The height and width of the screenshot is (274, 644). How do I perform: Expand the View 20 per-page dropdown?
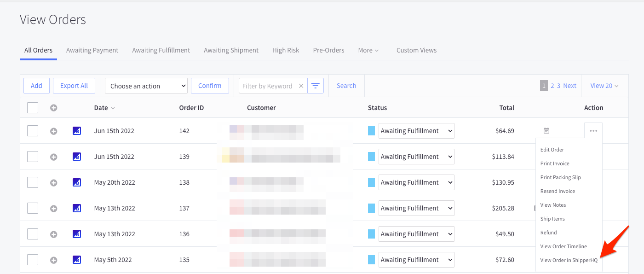(x=604, y=86)
